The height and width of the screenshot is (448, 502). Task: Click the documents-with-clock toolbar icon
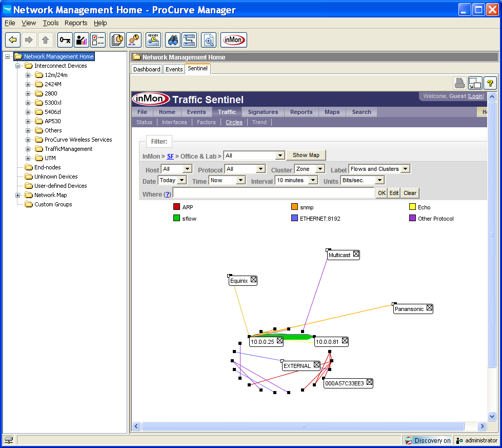pos(117,40)
